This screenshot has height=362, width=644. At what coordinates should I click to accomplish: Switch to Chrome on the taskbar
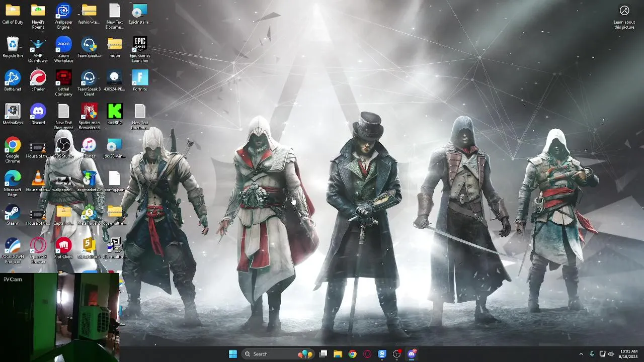[x=353, y=354]
